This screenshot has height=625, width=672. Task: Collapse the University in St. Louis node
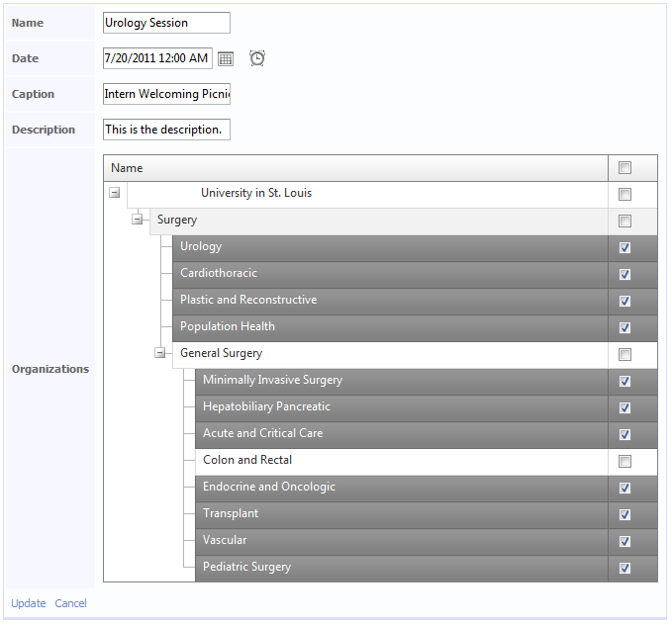(x=115, y=194)
